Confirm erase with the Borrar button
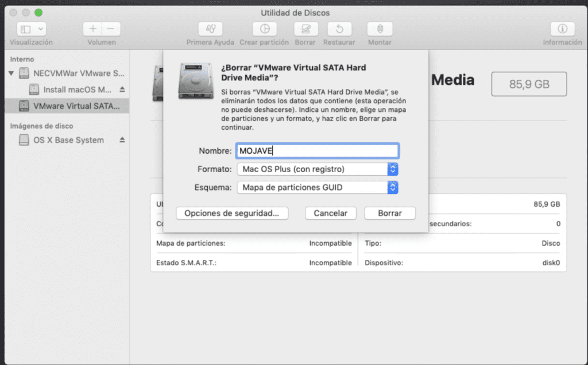 (389, 213)
